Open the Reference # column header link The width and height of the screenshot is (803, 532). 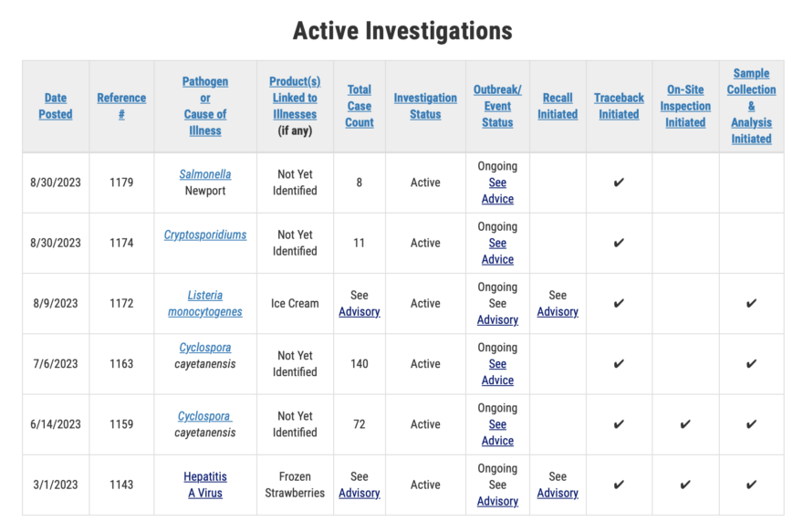click(121, 106)
